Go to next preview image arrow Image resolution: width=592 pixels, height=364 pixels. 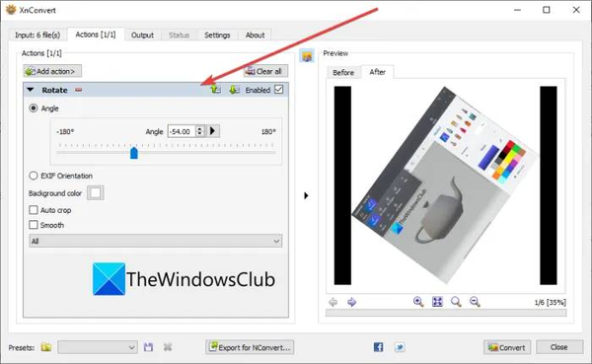pos(351,302)
